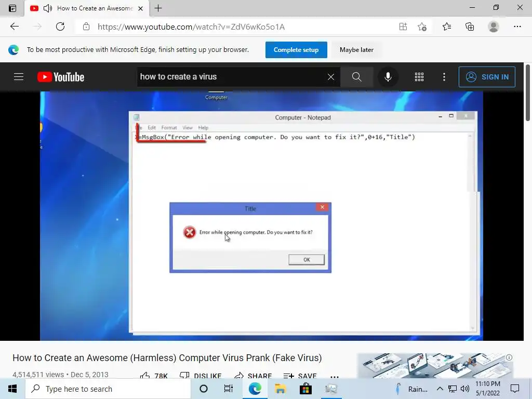
Task: Go to YouTube home via logo
Action: pyautogui.click(x=61, y=77)
